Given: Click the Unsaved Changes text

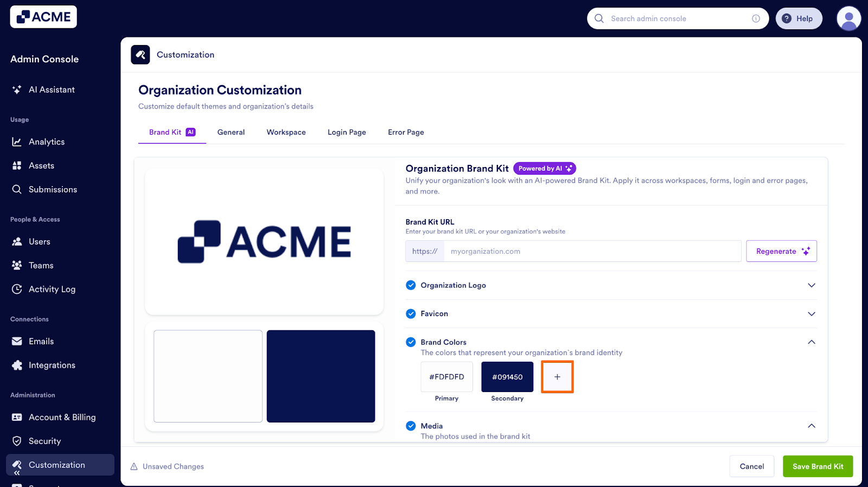Looking at the screenshot, I should pyautogui.click(x=173, y=466).
